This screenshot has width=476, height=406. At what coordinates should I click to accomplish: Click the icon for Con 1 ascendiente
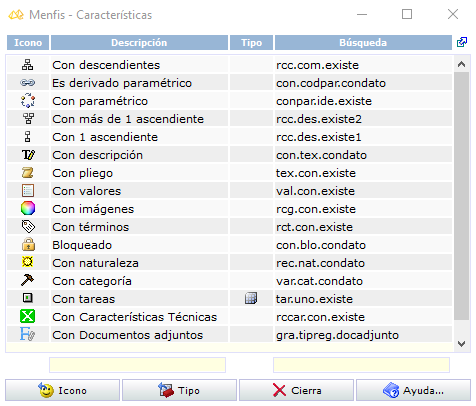(x=28, y=137)
